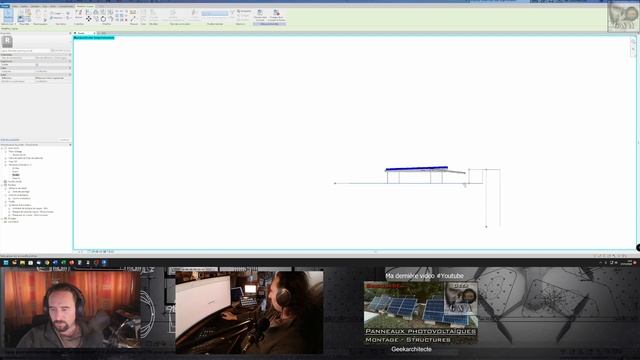Select the active Modifier contextual ribbon tab
The height and width of the screenshot is (360, 640).
85,6
